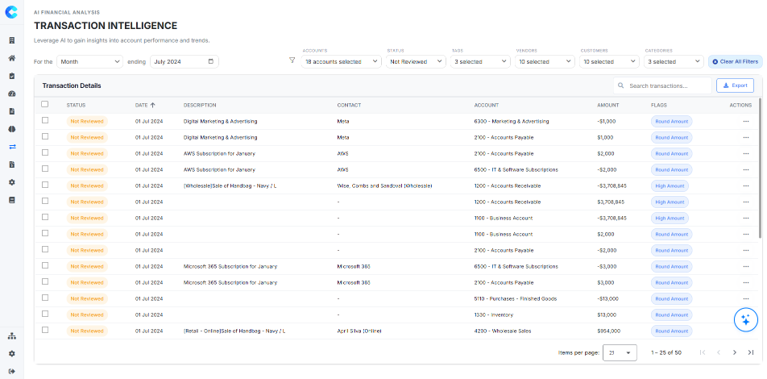Open the AI sparkle assistant button
The width and height of the screenshot is (767, 379).
(x=745, y=320)
